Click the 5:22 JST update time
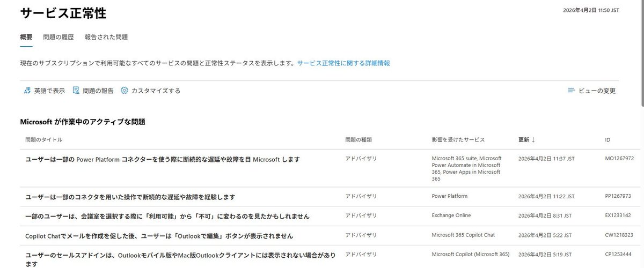 tap(545, 235)
